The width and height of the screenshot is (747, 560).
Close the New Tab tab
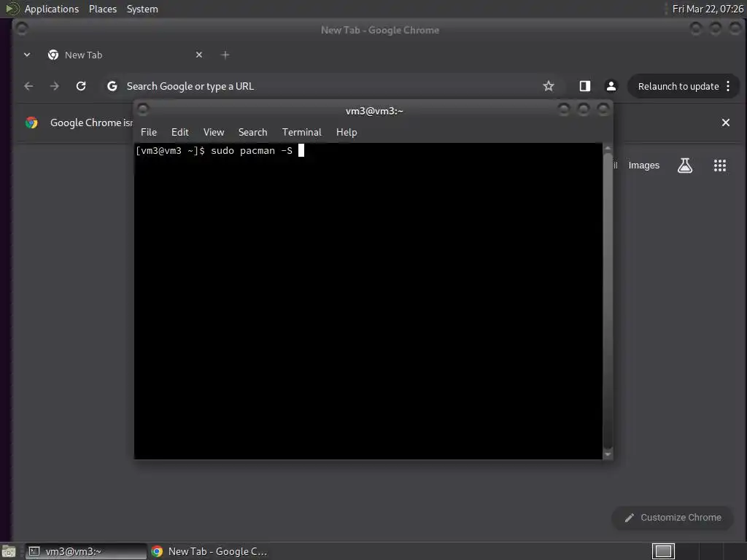(x=199, y=55)
